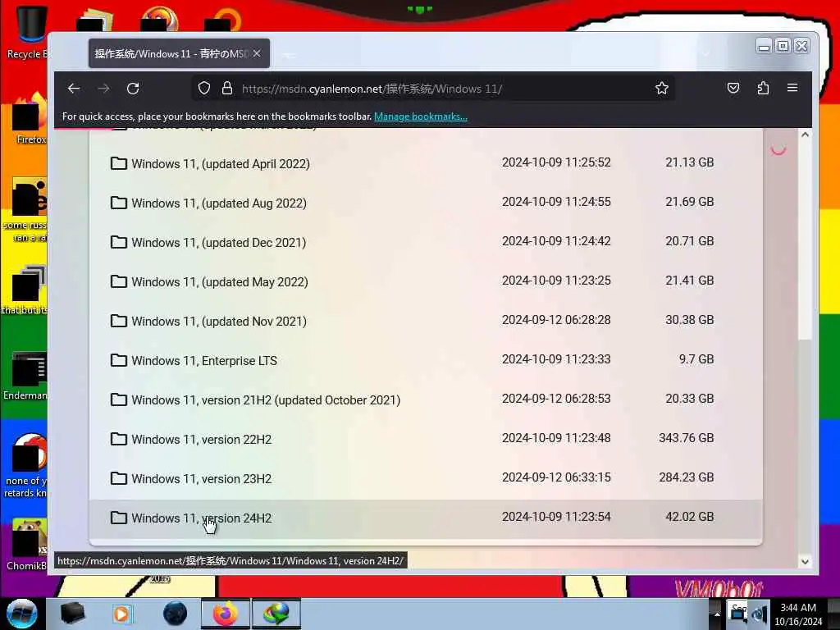
Task: Open Firefox application hamburger menu
Action: [792, 88]
